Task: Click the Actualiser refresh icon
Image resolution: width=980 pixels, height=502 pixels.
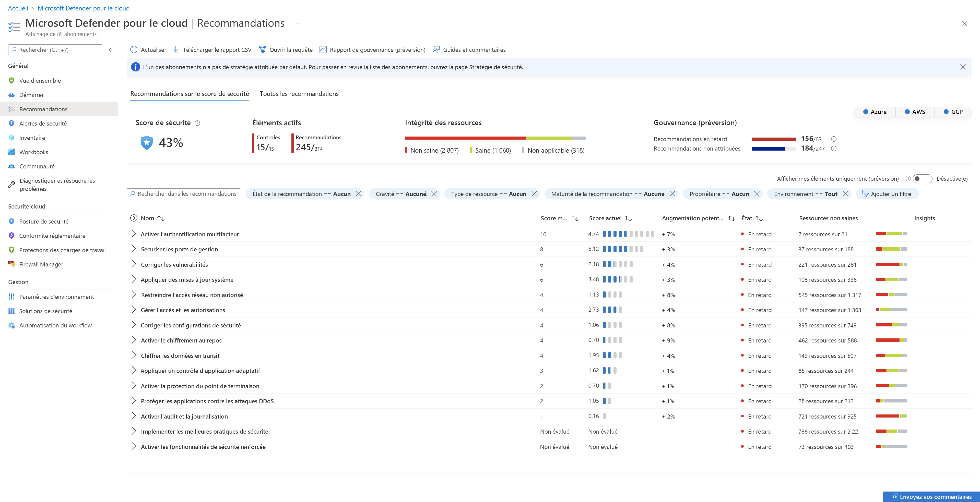Action: (134, 50)
